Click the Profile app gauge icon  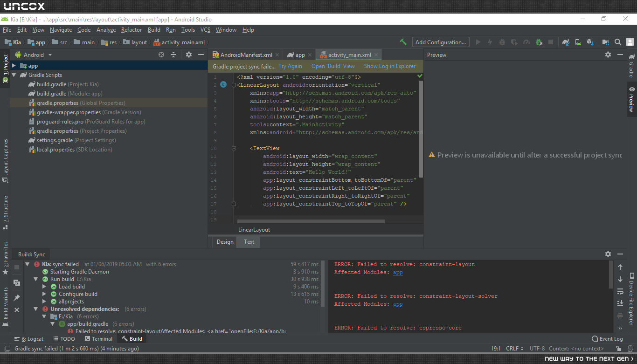[526, 42]
